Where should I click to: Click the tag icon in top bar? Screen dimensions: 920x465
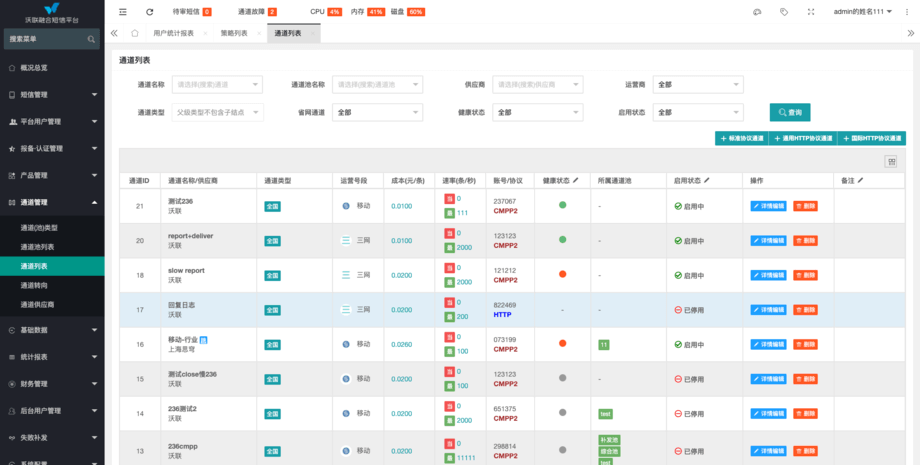click(x=784, y=12)
